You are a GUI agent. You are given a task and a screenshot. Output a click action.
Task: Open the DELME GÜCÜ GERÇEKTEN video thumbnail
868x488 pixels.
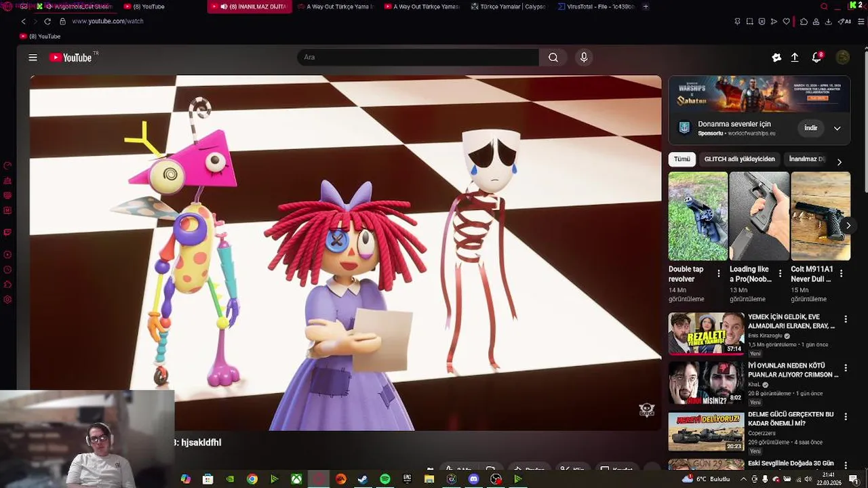tap(706, 430)
